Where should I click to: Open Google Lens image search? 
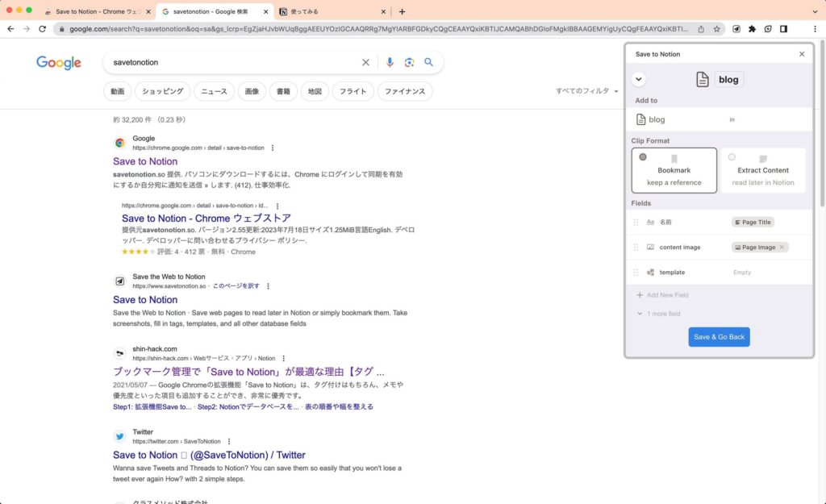(409, 62)
